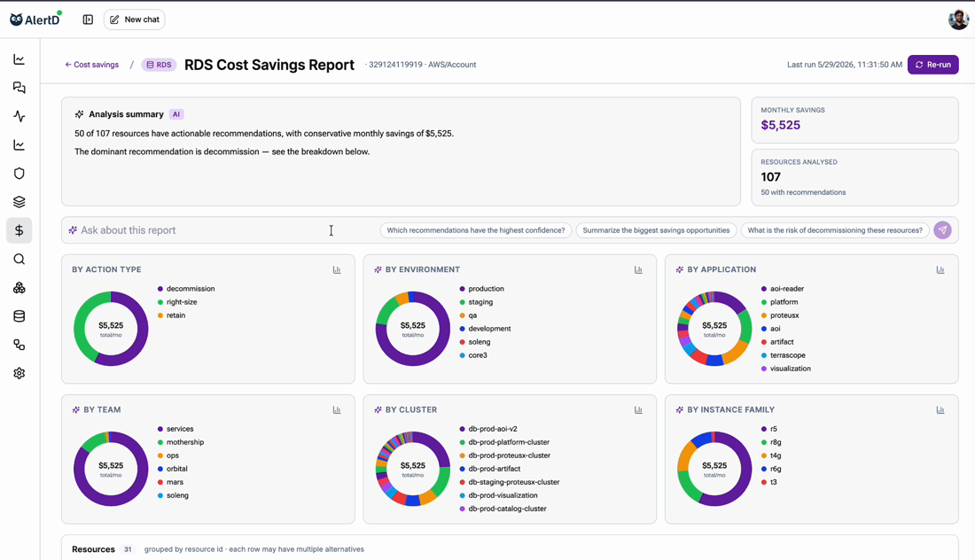The width and height of the screenshot is (975, 560).
Task: Click the sparkle icon beside By Environment
Action: 378,269
